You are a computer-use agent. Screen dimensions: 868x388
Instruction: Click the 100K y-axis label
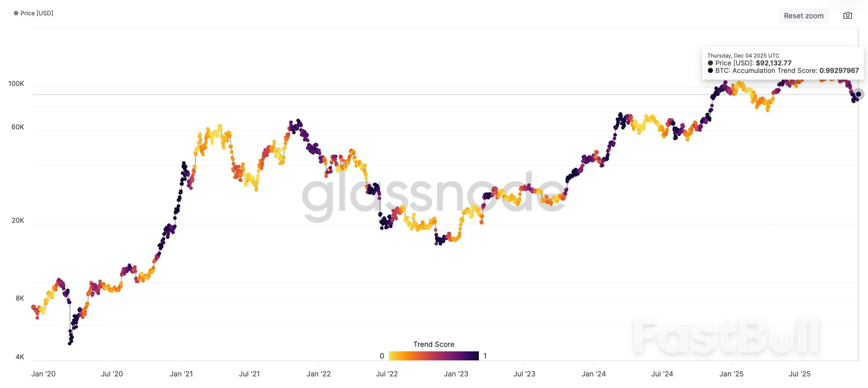(17, 84)
